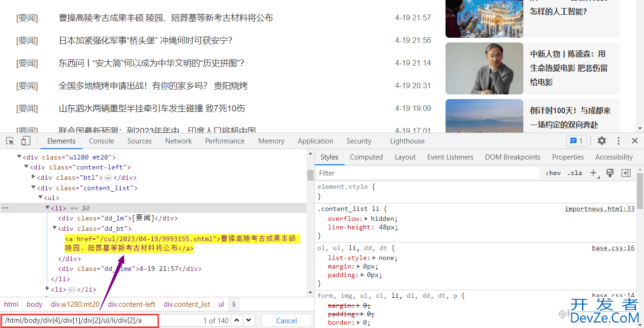Toggle the device toolbar icon
The height and width of the screenshot is (328, 644).
pyautogui.click(x=25, y=141)
